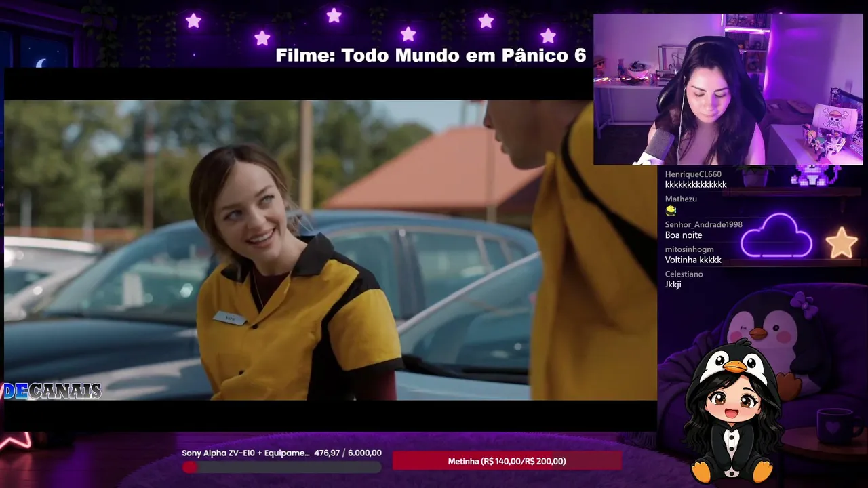This screenshot has width=868, height=488.
Task: Click chat username Mathezu
Action: tap(681, 199)
